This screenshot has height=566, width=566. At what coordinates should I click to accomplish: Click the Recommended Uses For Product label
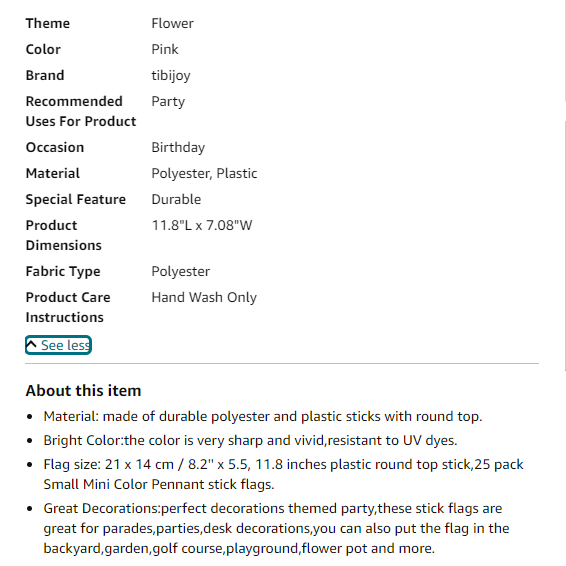click(81, 111)
